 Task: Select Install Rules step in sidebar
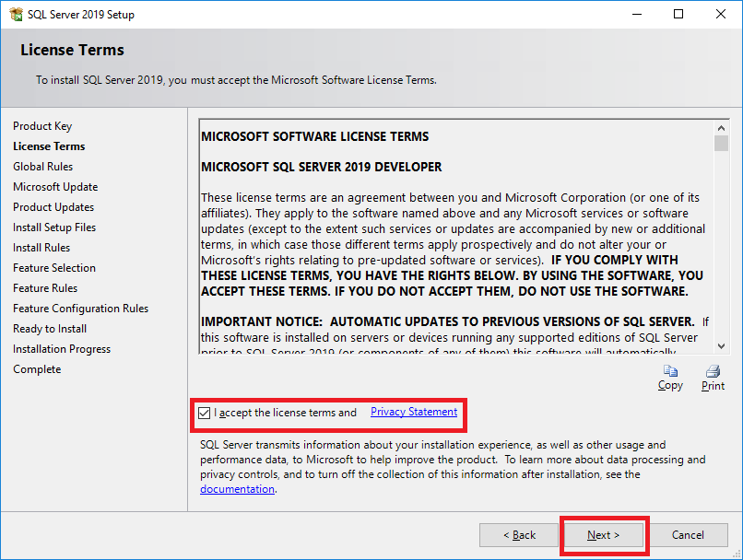(41, 248)
